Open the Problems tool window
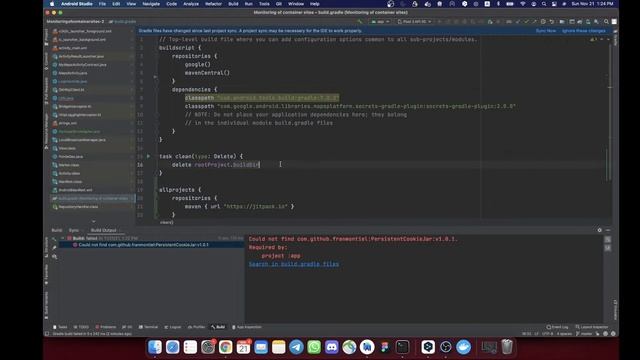 pyautogui.click(x=106, y=327)
